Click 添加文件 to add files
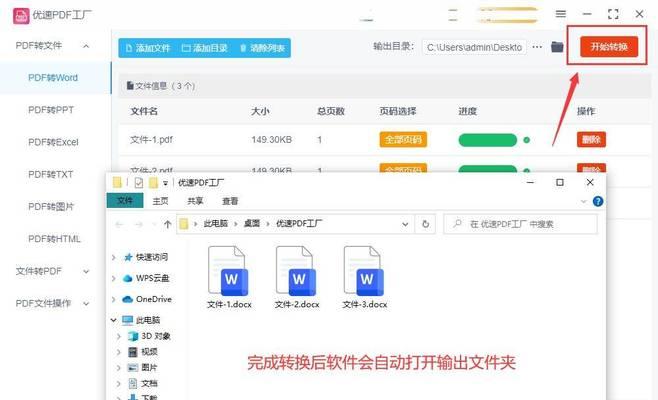658x400 pixels. [x=148, y=48]
